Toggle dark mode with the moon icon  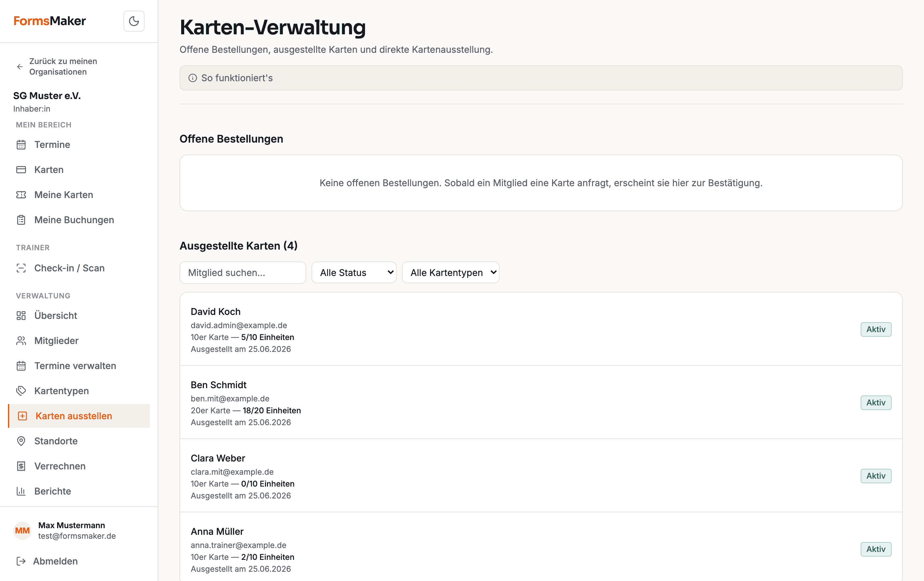click(134, 21)
